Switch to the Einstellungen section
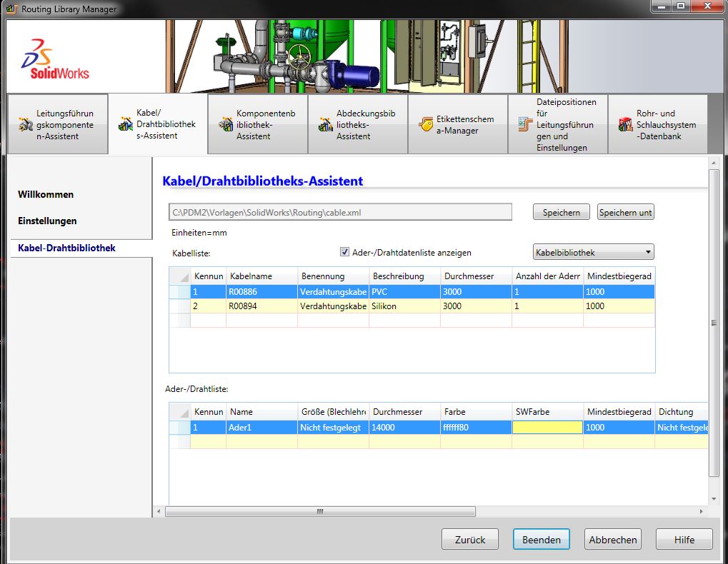728x564 pixels. [x=47, y=221]
